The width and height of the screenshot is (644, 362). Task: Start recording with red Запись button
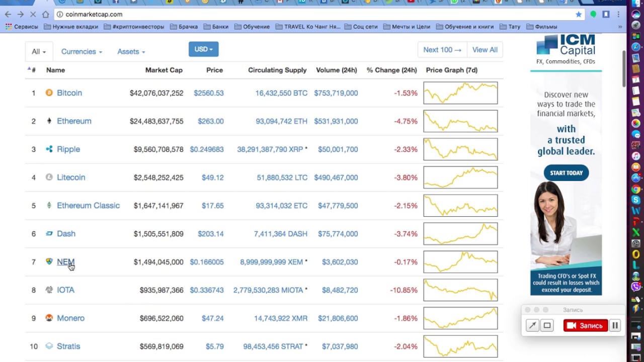(x=586, y=325)
